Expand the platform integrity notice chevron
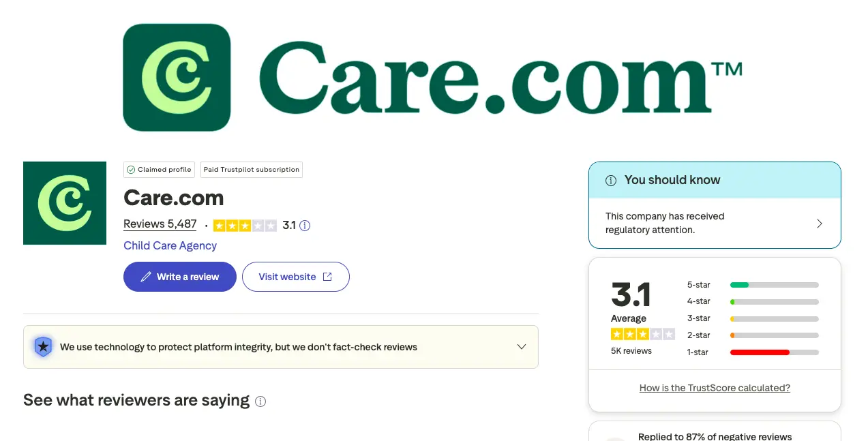This screenshot has width=868, height=441. [x=521, y=346]
